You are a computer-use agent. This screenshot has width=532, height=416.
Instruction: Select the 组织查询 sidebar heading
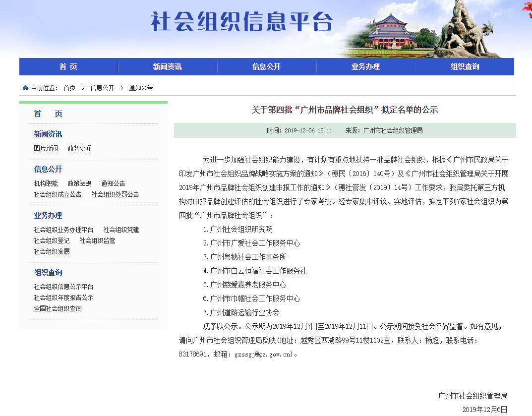coord(48,272)
